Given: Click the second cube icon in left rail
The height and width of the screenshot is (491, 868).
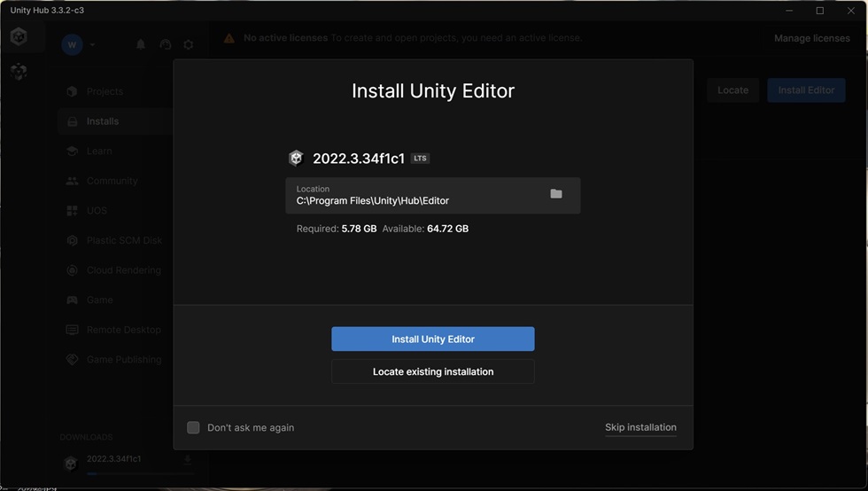Looking at the screenshot, I should 19,71.
